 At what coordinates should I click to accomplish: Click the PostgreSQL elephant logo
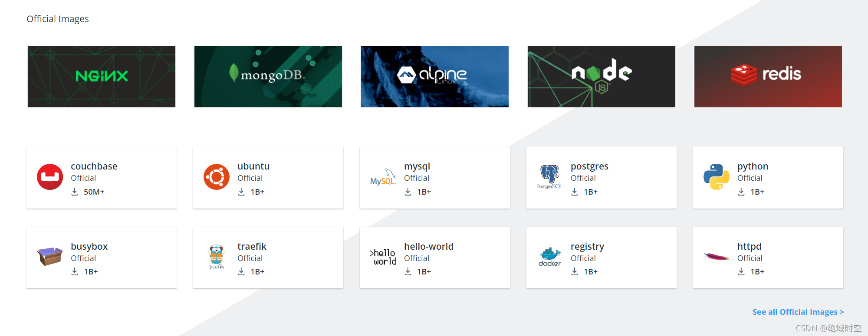point(549,177)
